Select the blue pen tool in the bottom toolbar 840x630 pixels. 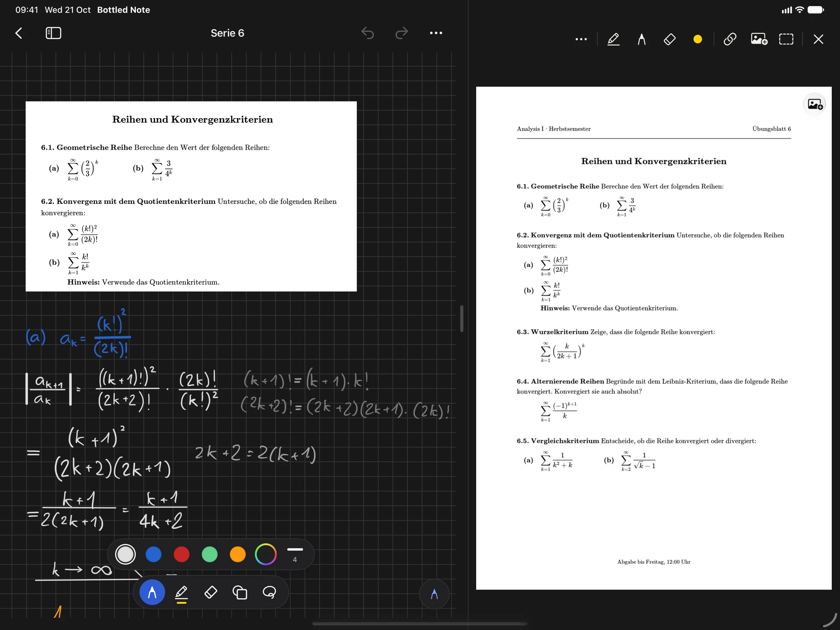pos(152,593)
